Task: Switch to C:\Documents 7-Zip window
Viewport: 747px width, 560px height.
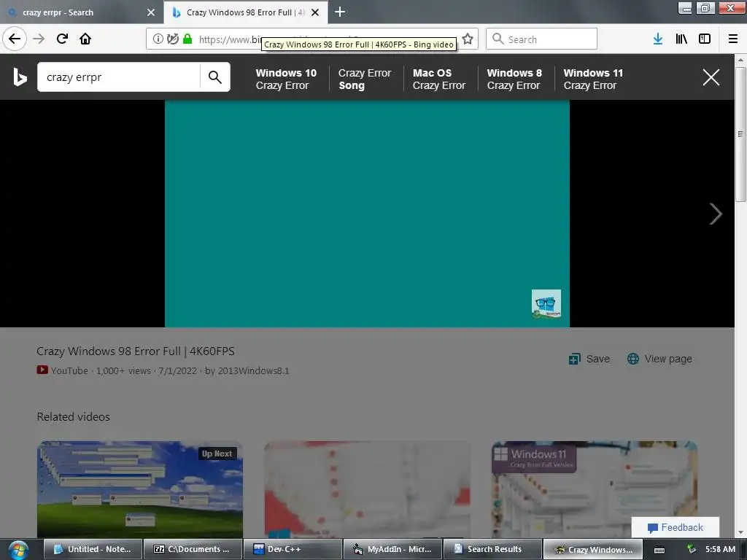Action: tap(193, 549)
